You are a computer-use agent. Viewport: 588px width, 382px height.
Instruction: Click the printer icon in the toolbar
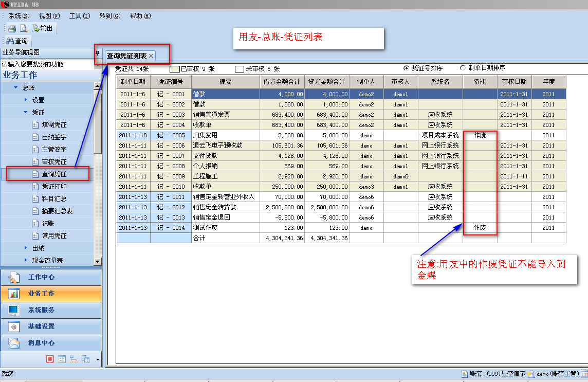tap(11, 28)
